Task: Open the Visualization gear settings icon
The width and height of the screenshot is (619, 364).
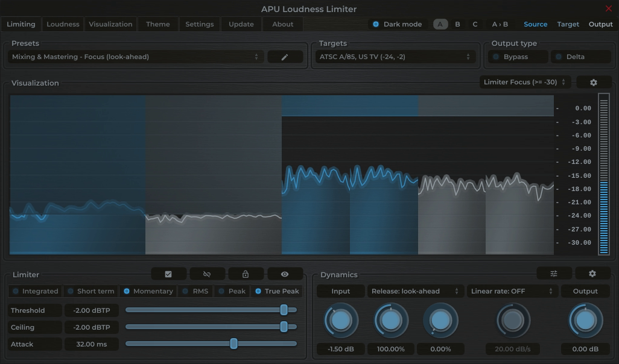Action: [594, 81]
